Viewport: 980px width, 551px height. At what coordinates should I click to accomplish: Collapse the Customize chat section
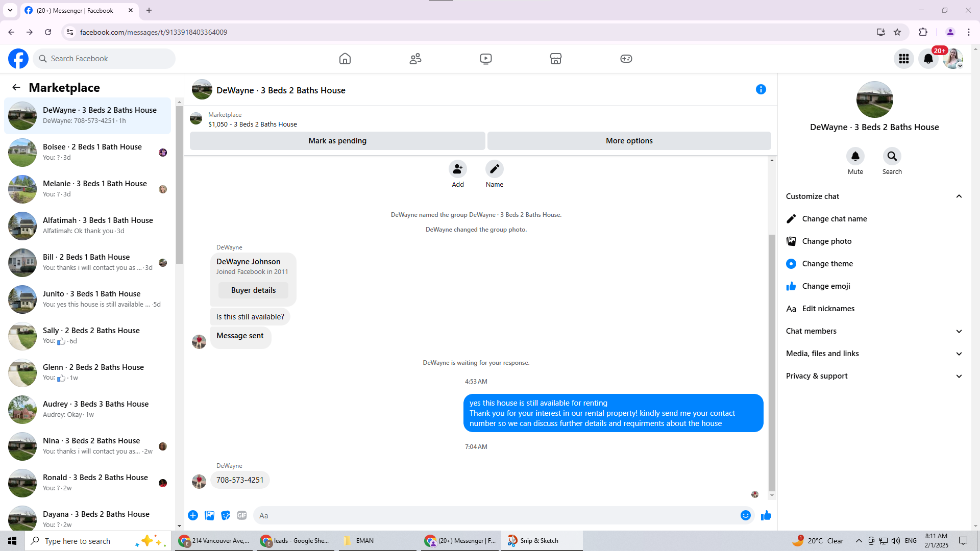959,196
